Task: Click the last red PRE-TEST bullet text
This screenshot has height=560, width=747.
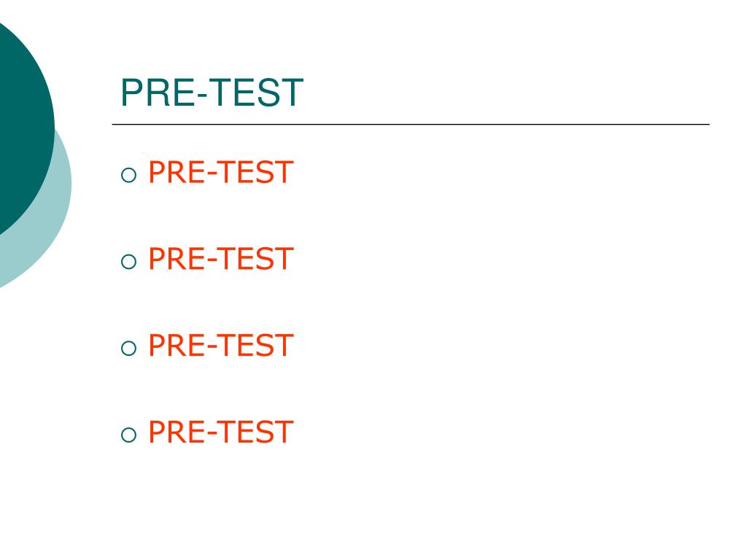Action: [x=220, y=432]
